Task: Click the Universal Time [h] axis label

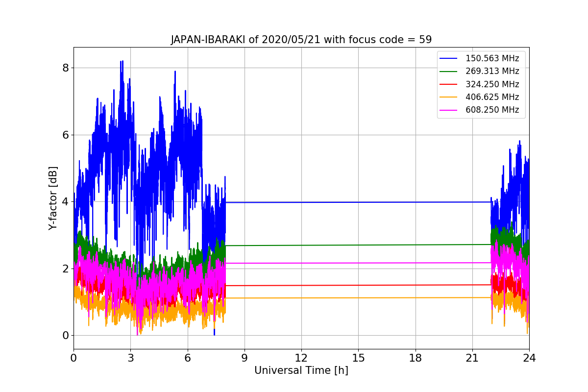Action: coord(301,371)
